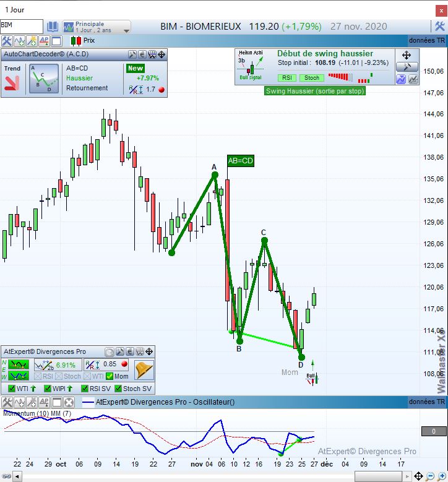Zoom in with the plus magnifier icon
Image resolution: width=448 pixels, height=482 pixels.
[442, 476]
